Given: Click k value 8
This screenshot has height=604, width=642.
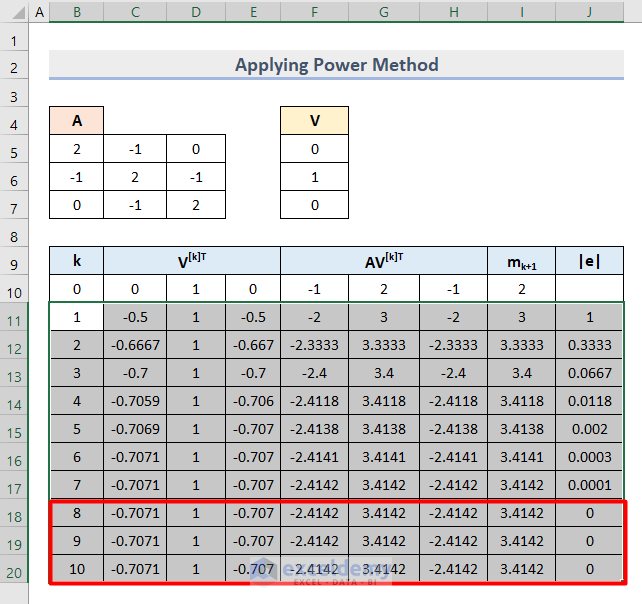Looking at the screenshot, I should click(77, 513).
